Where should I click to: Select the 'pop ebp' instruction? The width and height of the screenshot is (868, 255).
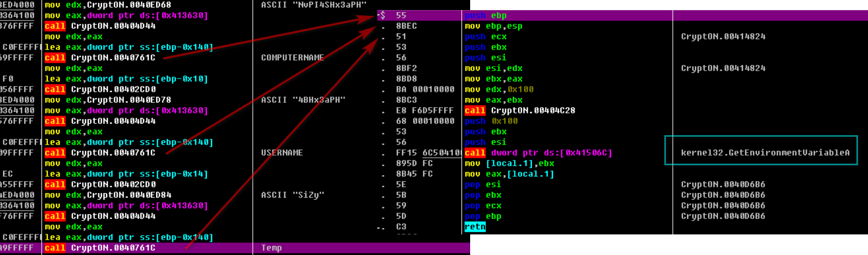coord(483,216)
